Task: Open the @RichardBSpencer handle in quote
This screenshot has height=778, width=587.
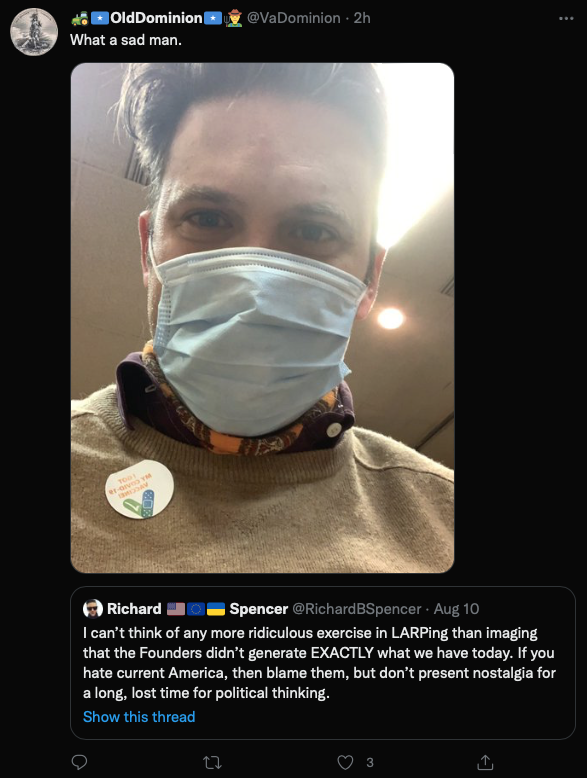Action: click(x=356, y=609)
